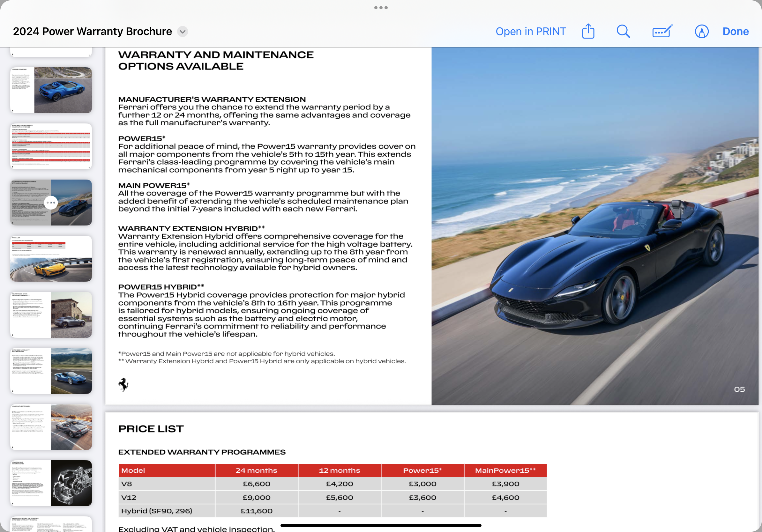Tap Open in PRINT link
Screen dimensions: 762x532
tap(531, 32)
